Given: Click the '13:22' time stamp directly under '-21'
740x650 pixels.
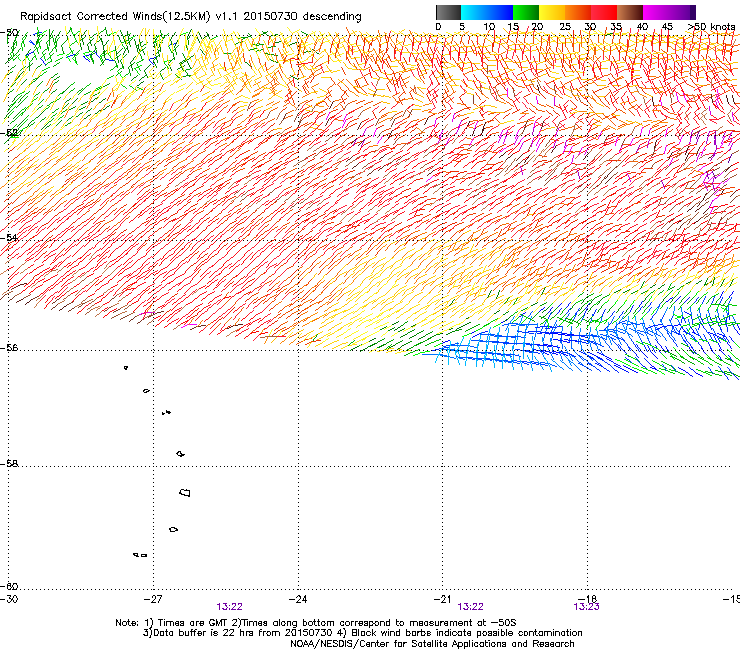Looking at the screenshot, I should pyautogui.click(x=471, y=607).
